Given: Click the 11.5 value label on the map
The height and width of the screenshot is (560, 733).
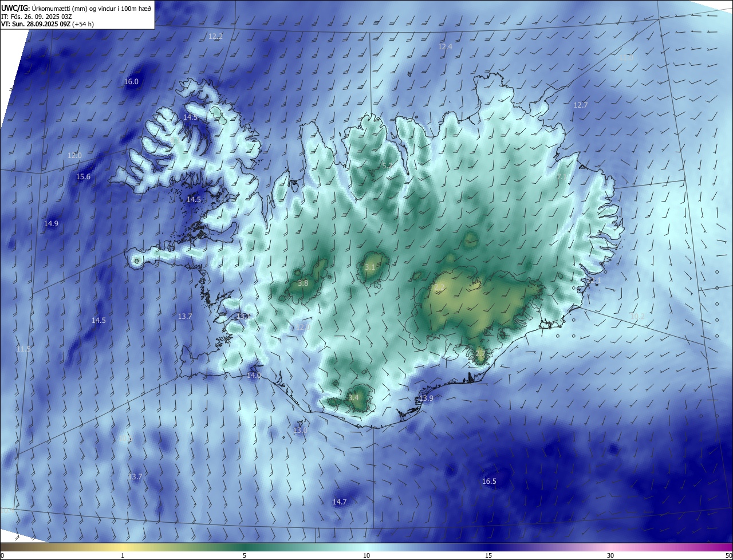Looking at the screenshot, I should [x=23, y=349].
